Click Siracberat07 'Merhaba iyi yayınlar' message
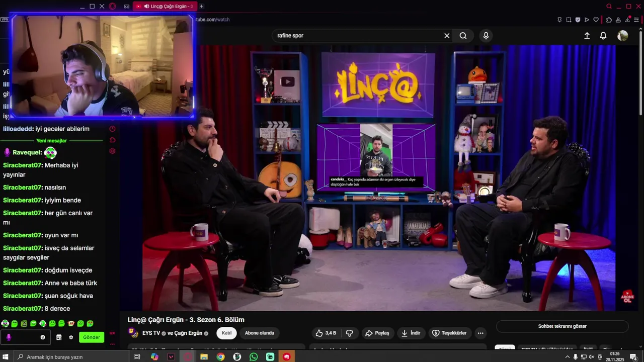644x362 pixels. [41, 170]
